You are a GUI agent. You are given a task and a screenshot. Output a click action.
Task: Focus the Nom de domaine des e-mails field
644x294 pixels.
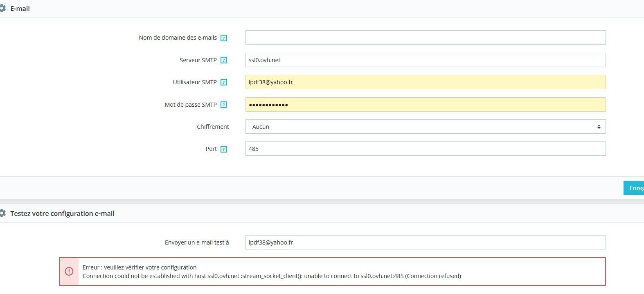tap(426, 38)
